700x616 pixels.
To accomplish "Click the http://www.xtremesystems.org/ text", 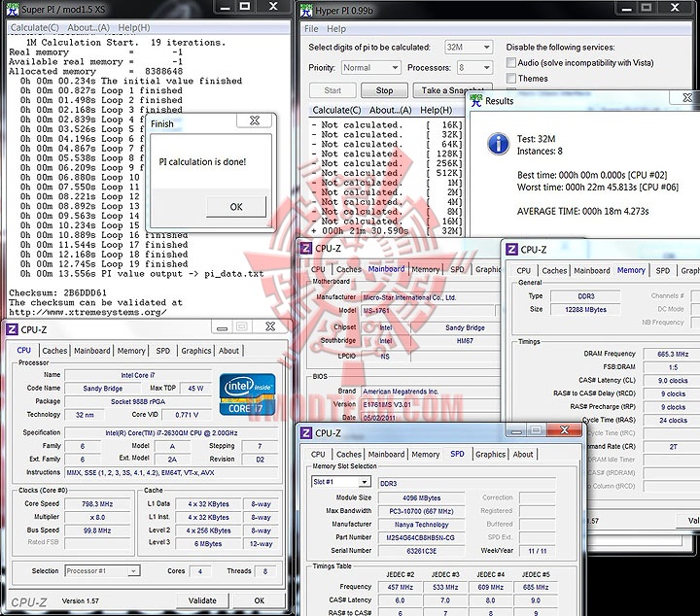I will [x=87, y=312].
